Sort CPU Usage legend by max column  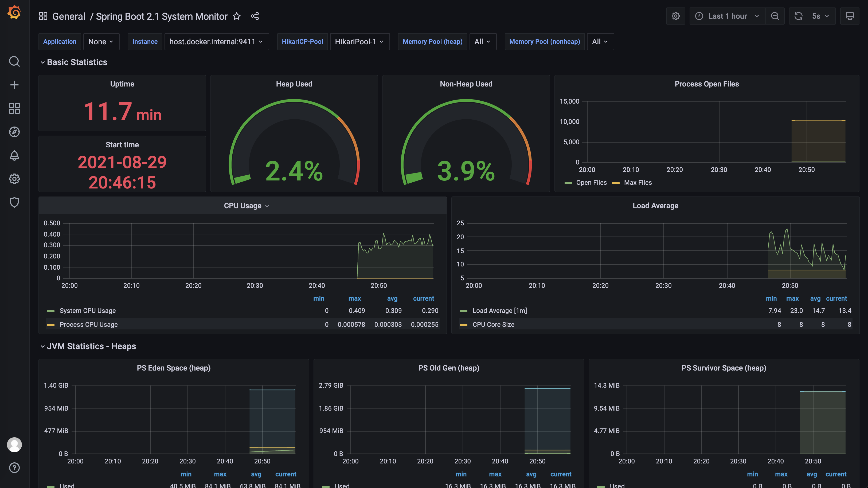pos(354,299)
